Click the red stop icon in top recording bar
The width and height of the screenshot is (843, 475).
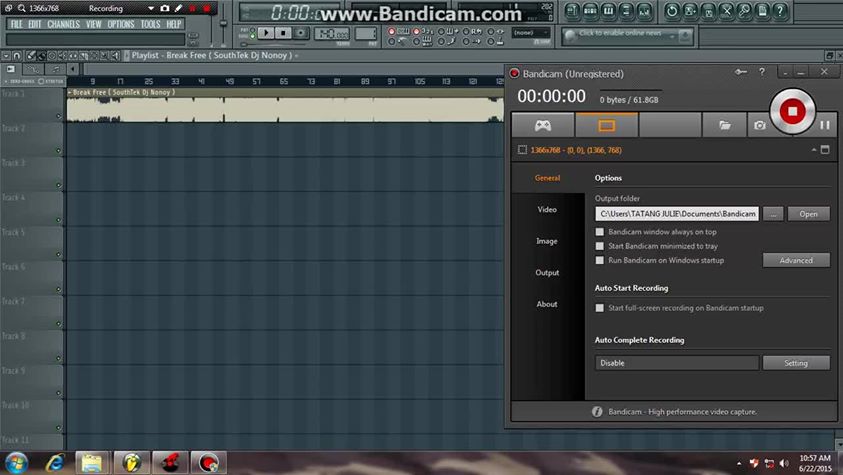point(207,9)
